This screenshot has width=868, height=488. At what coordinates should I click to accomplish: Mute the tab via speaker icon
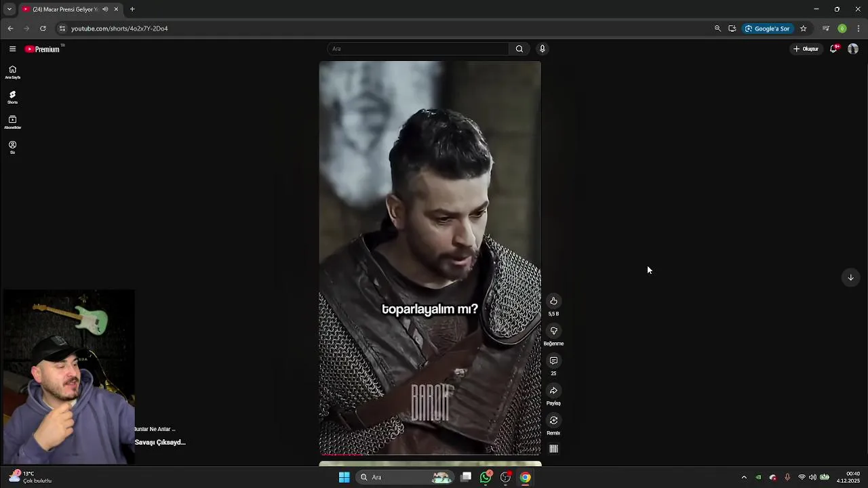[x=105, y=9]
